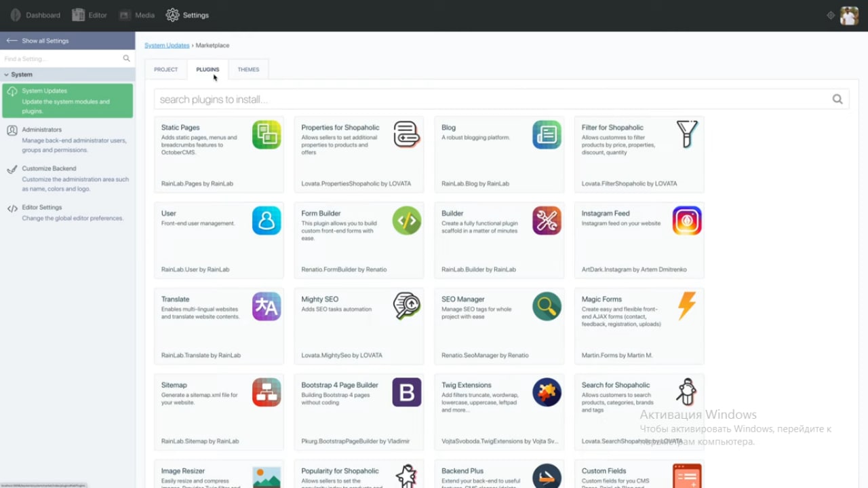The height and width of the screenshot is (488, 868).
Task: Click the Bootstrap 4 Page Builder icon
Action: pyautogui.click(x=407, y=392)
